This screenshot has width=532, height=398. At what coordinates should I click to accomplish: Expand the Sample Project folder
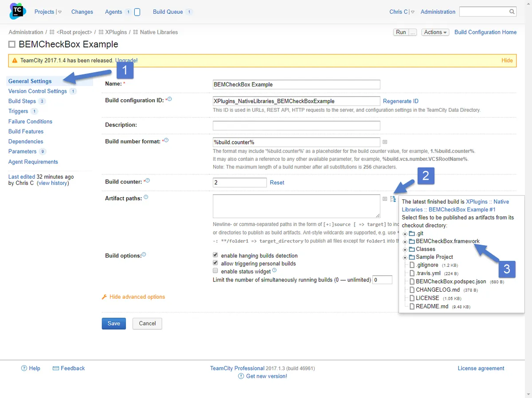click(405, 258)
